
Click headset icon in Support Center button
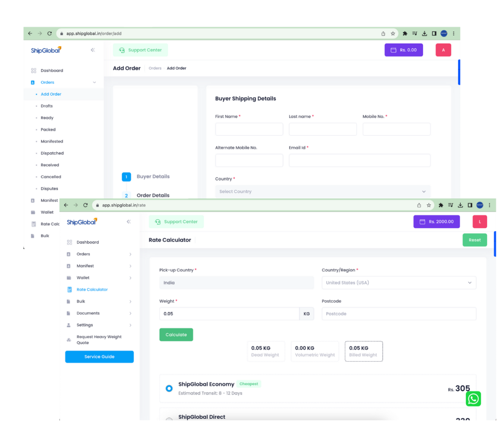point(122,50)
